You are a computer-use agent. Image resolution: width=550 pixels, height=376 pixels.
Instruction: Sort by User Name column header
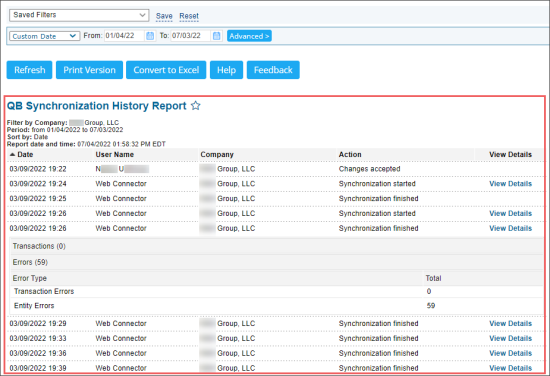[x=114, y=154]
